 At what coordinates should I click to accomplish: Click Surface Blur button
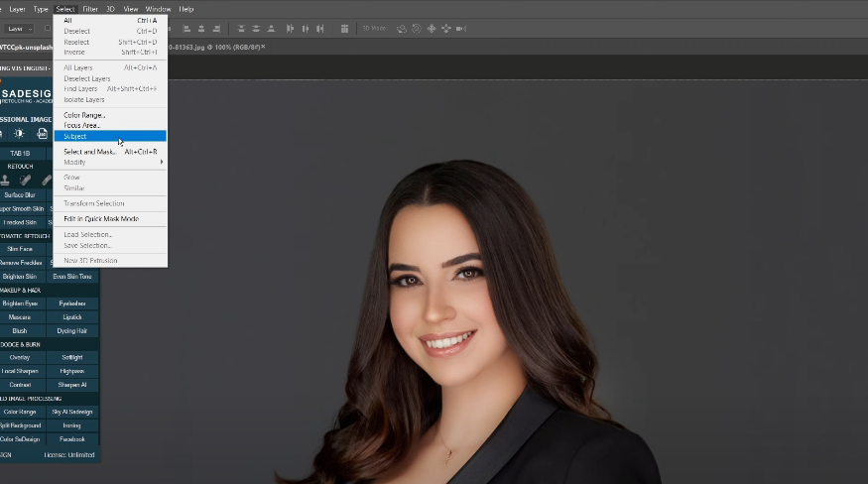[20, 195]
